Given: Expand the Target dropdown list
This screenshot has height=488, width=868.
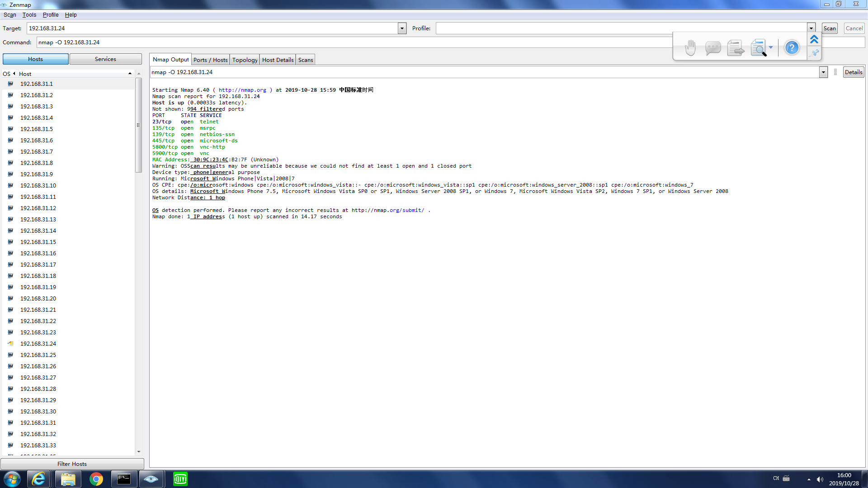Looking at the screenshot, I should click(402, 28).
